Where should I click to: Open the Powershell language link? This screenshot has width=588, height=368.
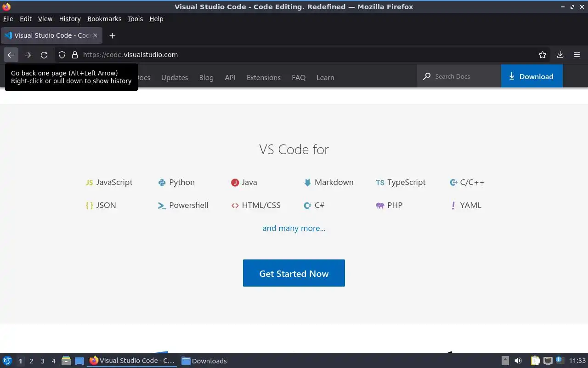click(189, 205)
